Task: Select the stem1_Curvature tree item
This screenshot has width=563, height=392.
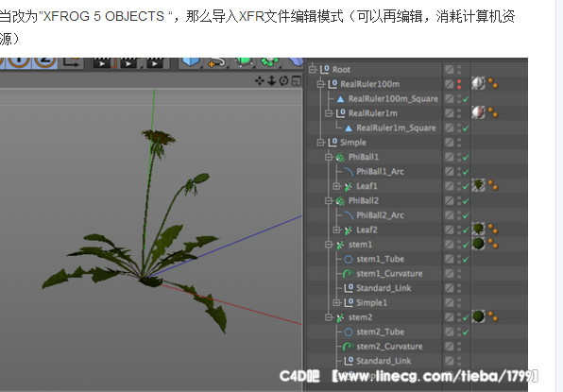Action: [x=389, y=274]
